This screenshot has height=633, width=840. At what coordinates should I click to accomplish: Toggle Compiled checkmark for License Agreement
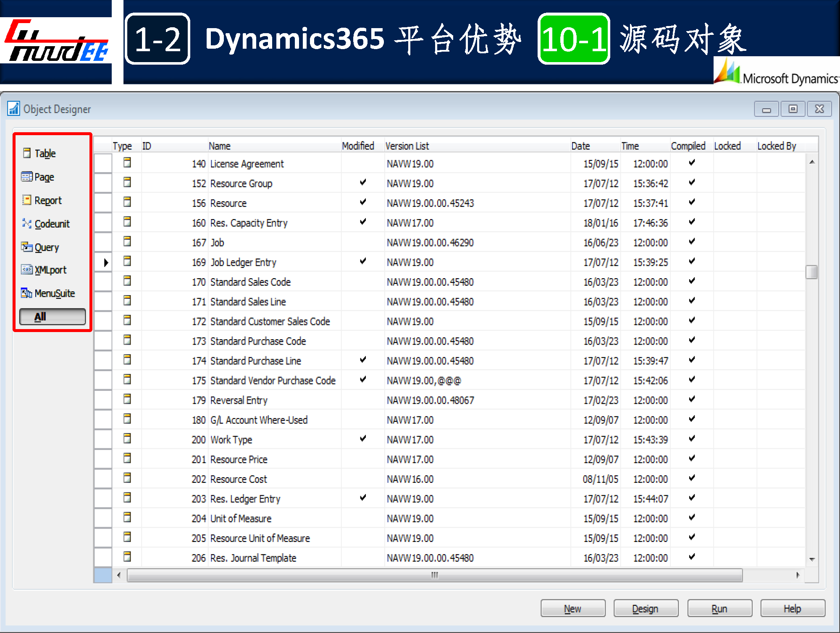click(x=692, y=163)
